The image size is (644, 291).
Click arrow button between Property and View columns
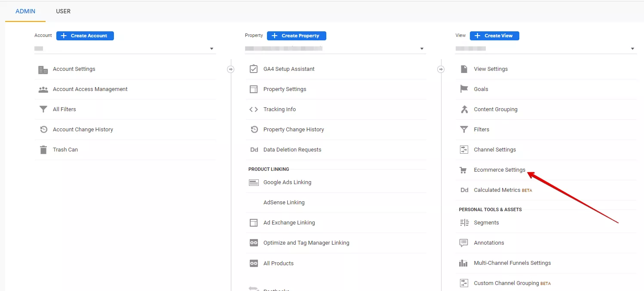(441, 69)
